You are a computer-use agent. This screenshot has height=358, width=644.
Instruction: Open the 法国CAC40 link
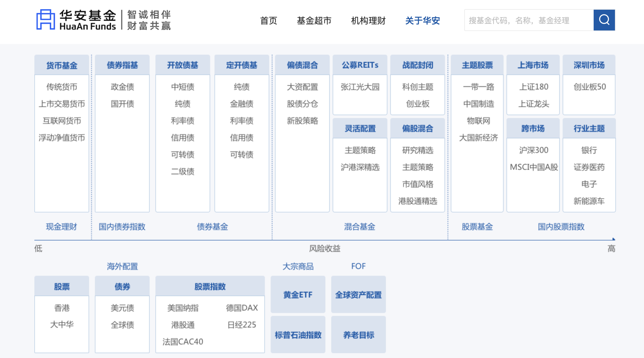[183, 342]
